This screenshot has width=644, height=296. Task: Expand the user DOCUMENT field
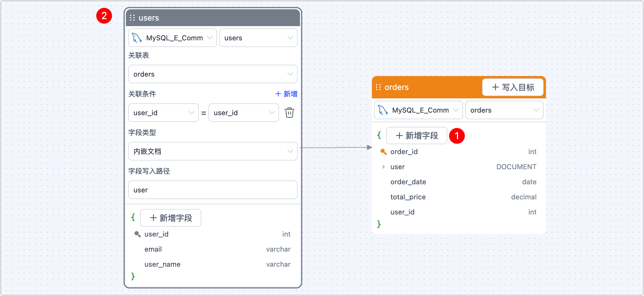click(383, 167)
